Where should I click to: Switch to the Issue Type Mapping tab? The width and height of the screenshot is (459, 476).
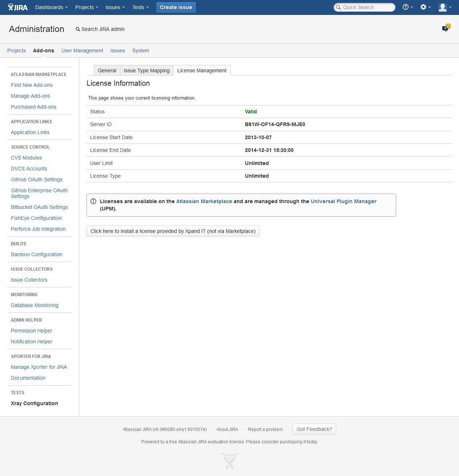(146, 70)
